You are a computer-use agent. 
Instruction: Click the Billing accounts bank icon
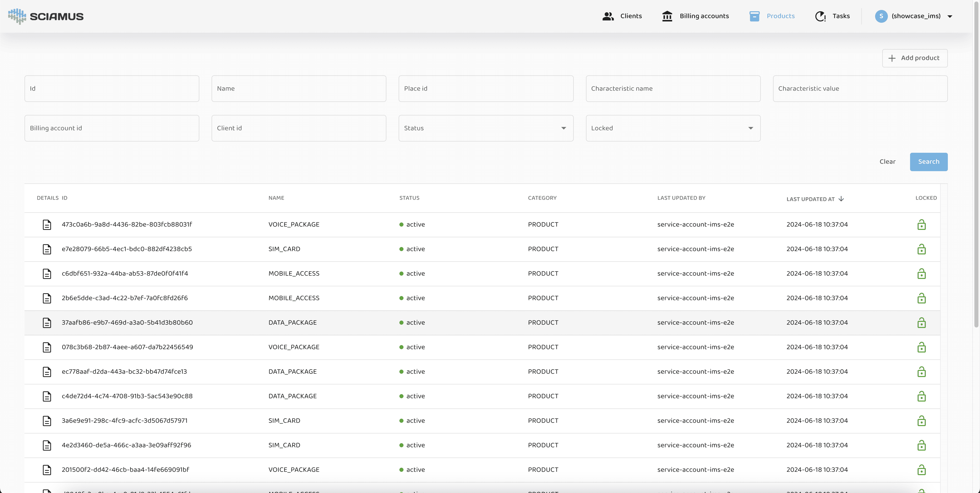point(667,16)
